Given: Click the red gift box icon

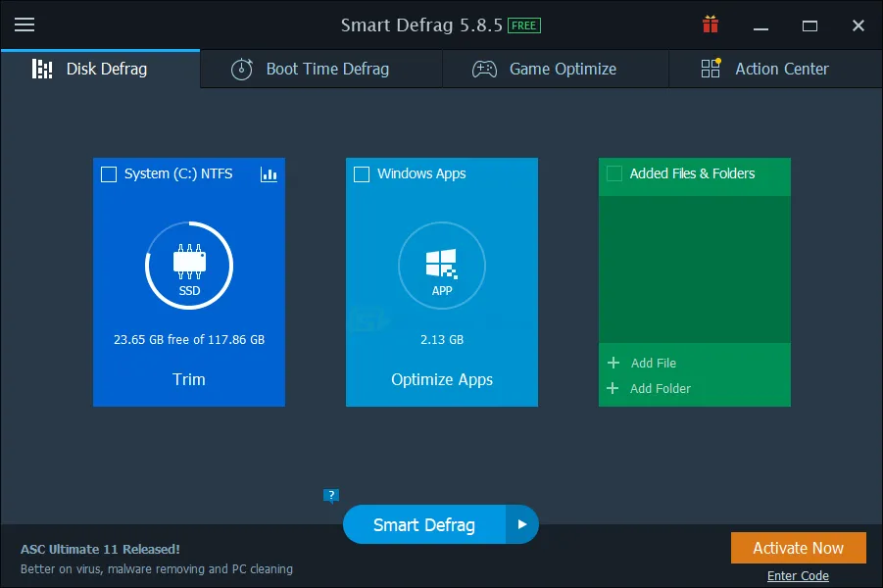Looking at the screenshot, I should click(x=711, y=24).
